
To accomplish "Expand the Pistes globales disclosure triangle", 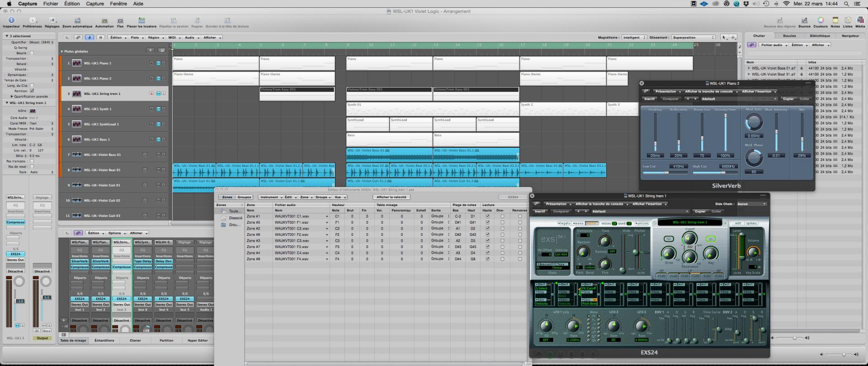I will [x=62, y=51].
